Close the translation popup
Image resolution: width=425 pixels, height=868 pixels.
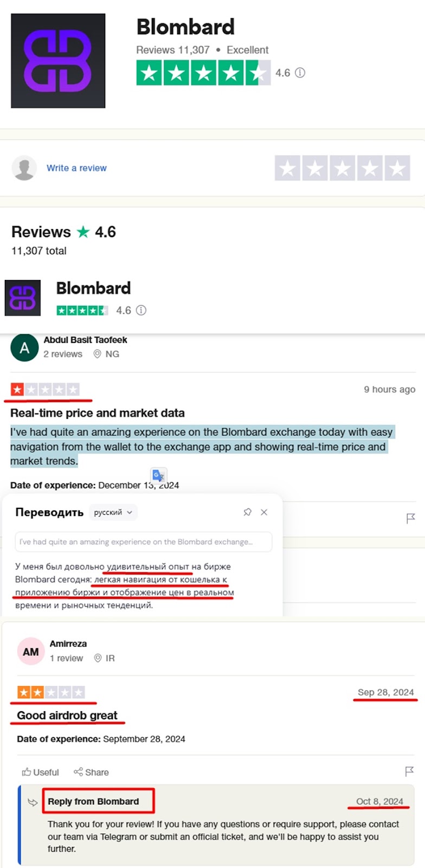coord(264,512)
